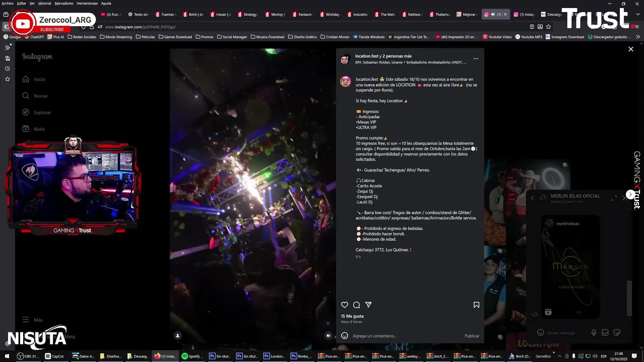Click the Instagram logo in sidebar

pos(37,57)
